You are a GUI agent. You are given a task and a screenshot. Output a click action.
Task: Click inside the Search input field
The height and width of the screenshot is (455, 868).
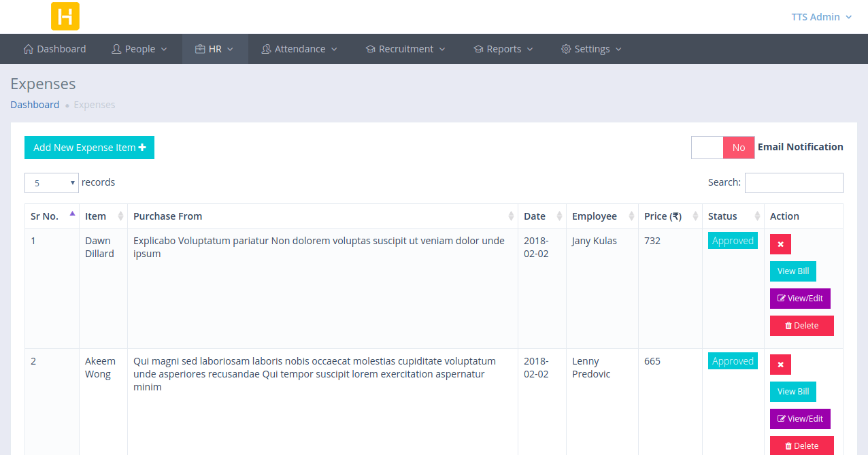(793, 182)
